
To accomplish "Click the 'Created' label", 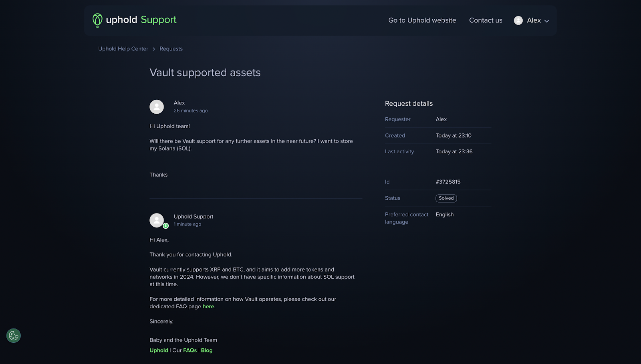I will pos(395,136).
